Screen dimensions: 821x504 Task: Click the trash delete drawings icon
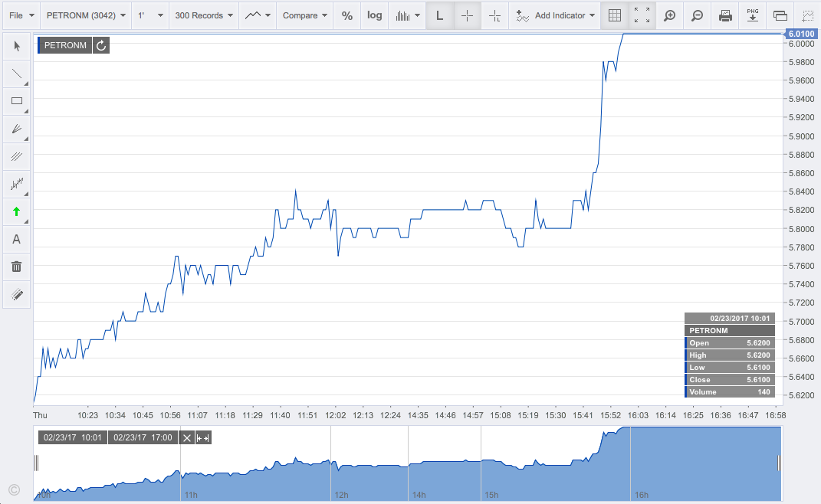tap(17, 267)
